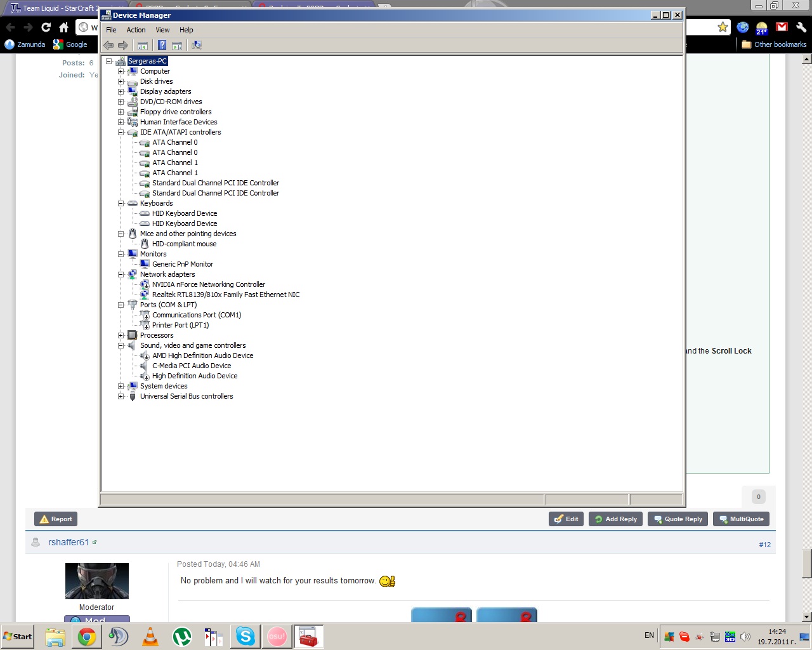Select Realtek RTL8139/810x Family Fast Ethernet NIC
Image resolution: width=812 pixels, height=650 pixels.
tap(226, 295)
